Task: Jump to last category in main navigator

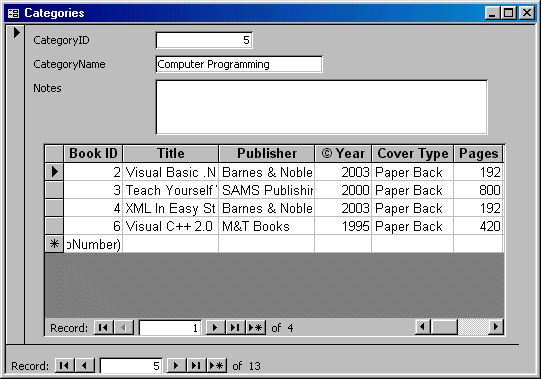Action: click(x=196, y=365)
